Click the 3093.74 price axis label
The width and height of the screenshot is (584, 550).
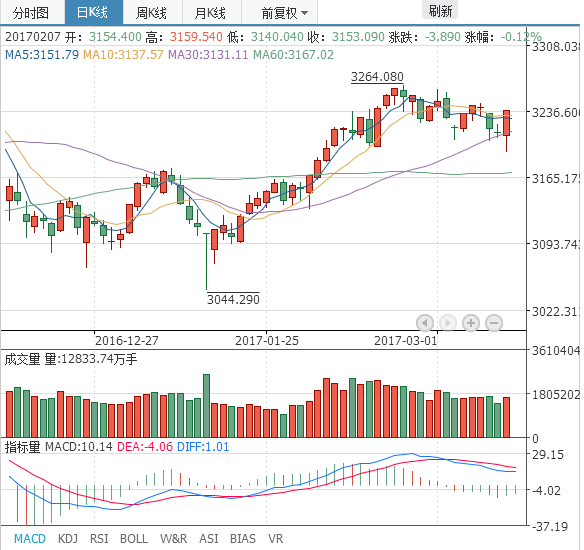pos(555,245)
